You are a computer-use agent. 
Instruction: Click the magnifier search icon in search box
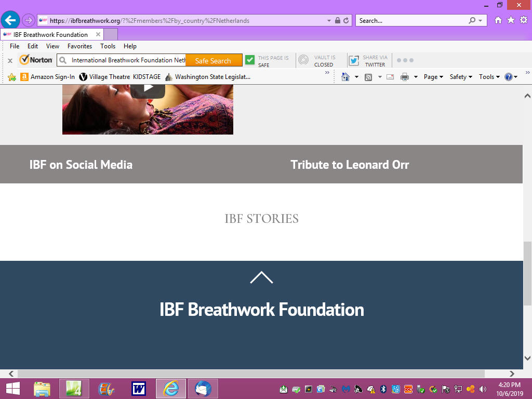472,20
